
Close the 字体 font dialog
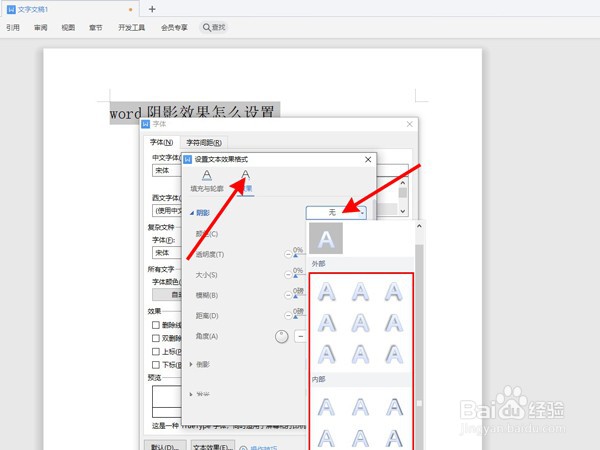pos(409,124)
